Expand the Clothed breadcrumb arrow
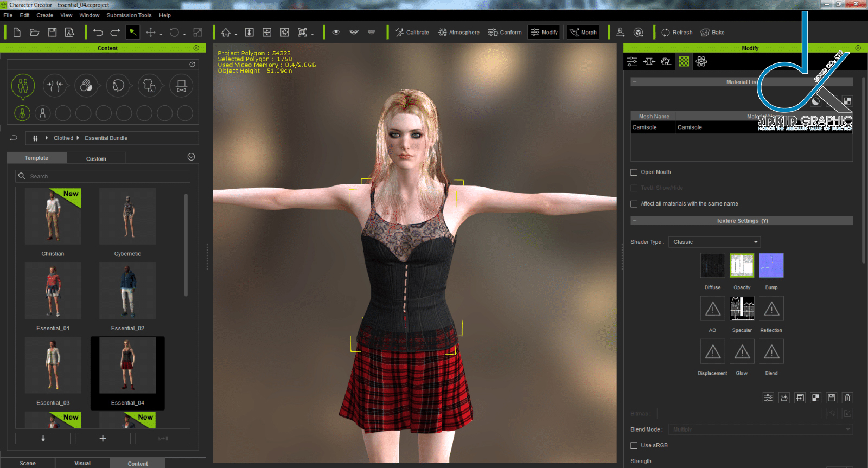The height and width of the screenshot is (468, 868). pos(78,138)
